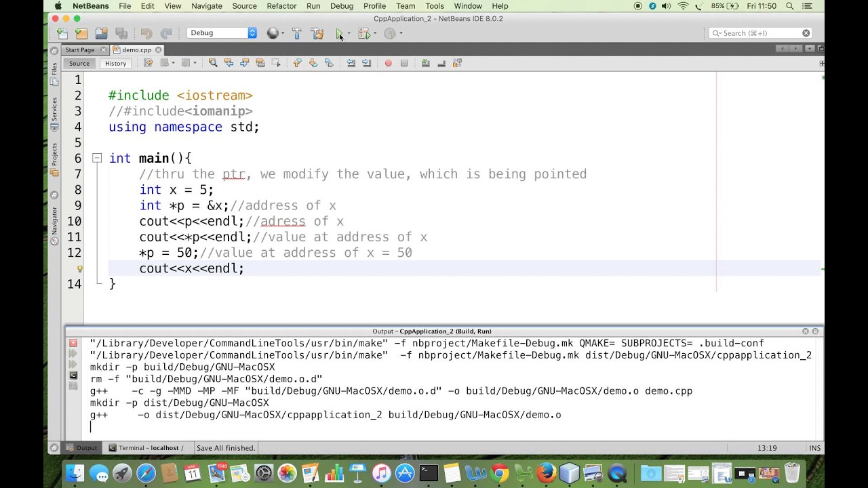
Task: Open the Profile menu
Action: [x=374, y=6]
